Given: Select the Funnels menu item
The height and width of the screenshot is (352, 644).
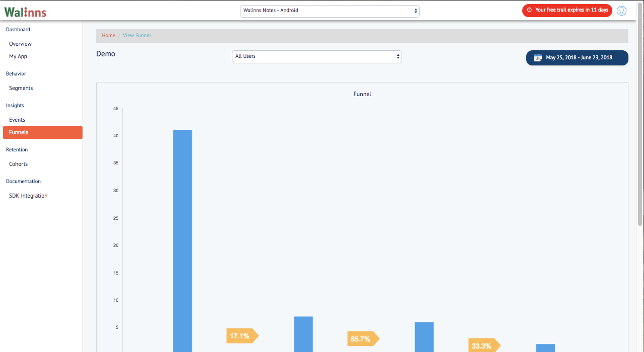Looking at the screenshot, I should click(43, 132).
